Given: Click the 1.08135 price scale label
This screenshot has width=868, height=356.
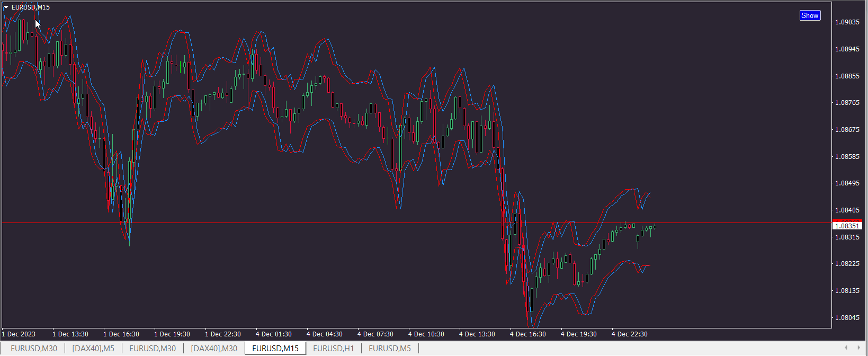Looking at the screenshot, I should pos(847,291).
